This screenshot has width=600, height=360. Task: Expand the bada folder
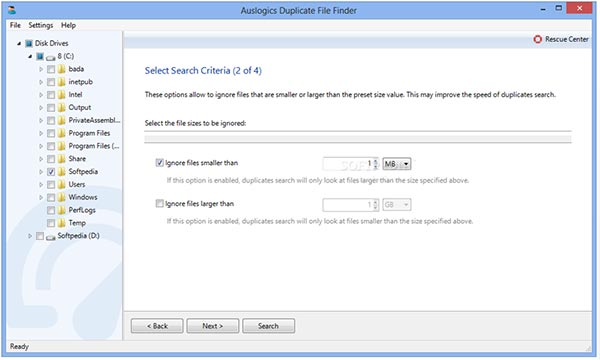click(41, 69)
